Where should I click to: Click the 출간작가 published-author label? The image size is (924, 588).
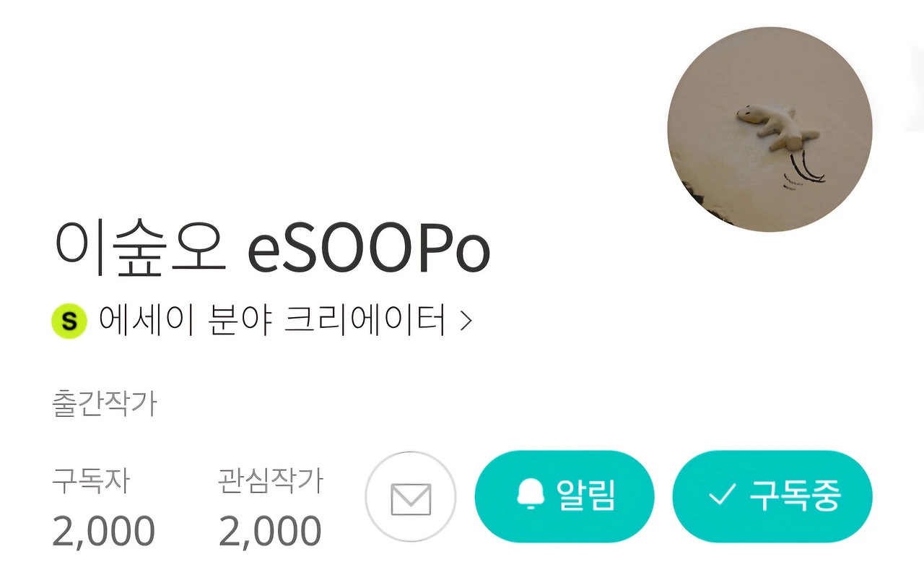tap(105, 405)
